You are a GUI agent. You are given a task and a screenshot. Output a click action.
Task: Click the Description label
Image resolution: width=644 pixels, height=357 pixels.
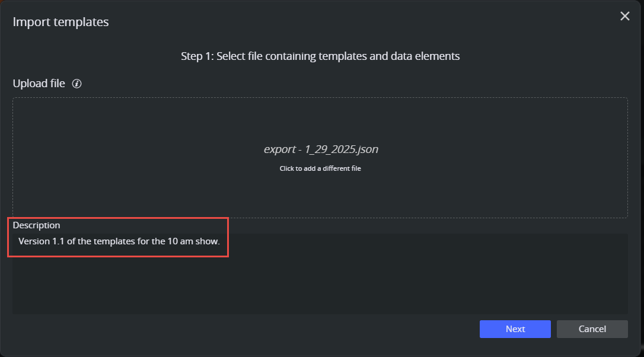point(36,225)
